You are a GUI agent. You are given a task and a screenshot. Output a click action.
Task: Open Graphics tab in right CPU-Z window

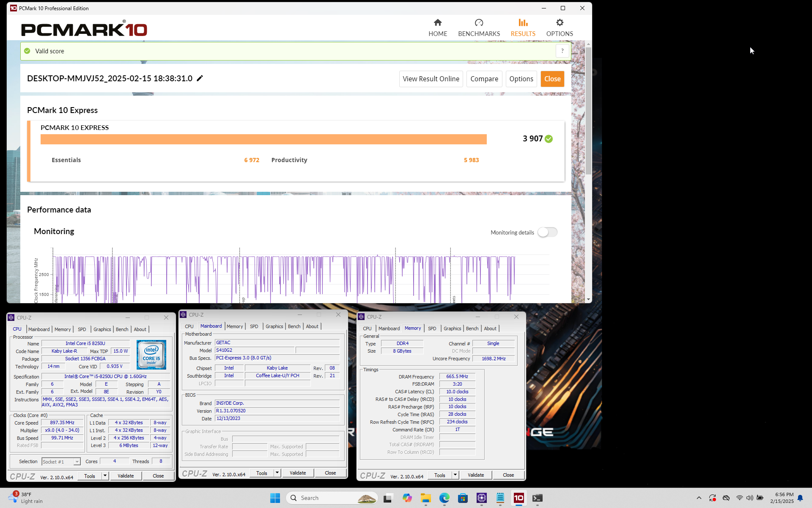[452, 329]
